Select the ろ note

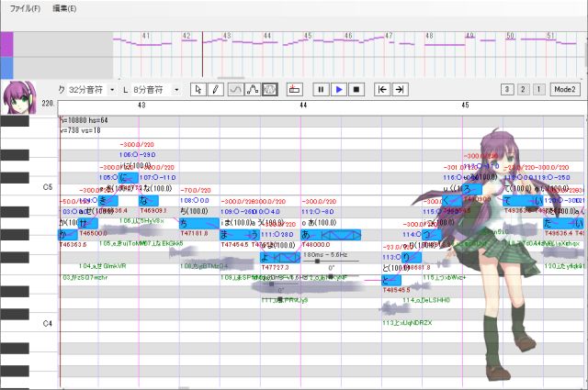(472, 189)
